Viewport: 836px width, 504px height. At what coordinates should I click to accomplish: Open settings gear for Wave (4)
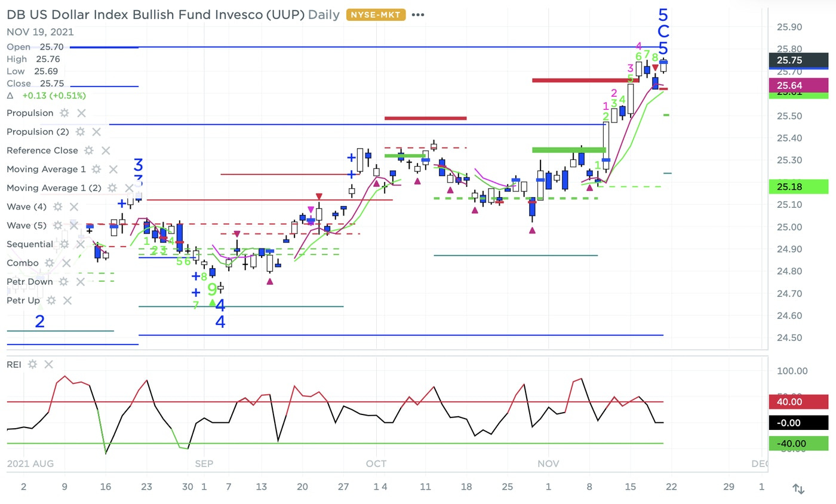coord(57,207)
